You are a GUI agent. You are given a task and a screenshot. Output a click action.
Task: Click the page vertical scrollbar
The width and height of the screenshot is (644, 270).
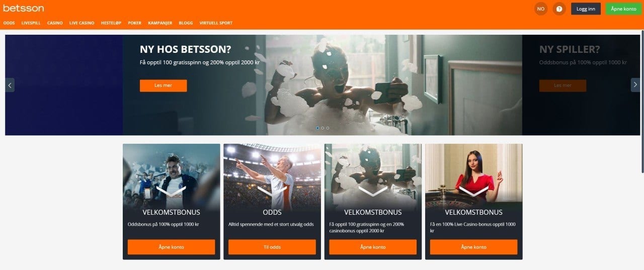[x=642, y=101]
